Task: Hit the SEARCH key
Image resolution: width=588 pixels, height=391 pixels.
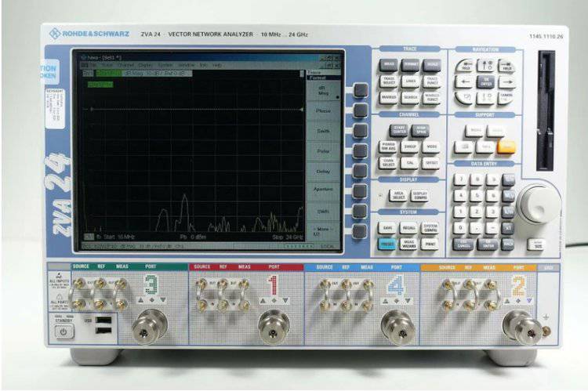Action: click(410, 97)
